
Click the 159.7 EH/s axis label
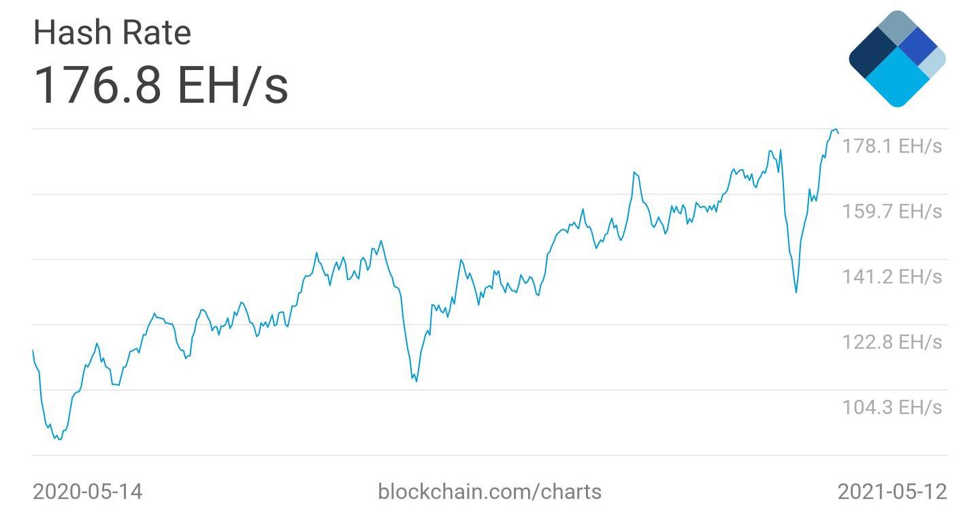(892, 211)
